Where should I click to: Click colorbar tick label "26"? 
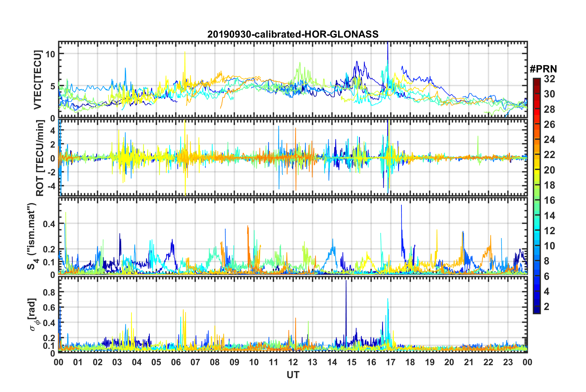(549, 125)
